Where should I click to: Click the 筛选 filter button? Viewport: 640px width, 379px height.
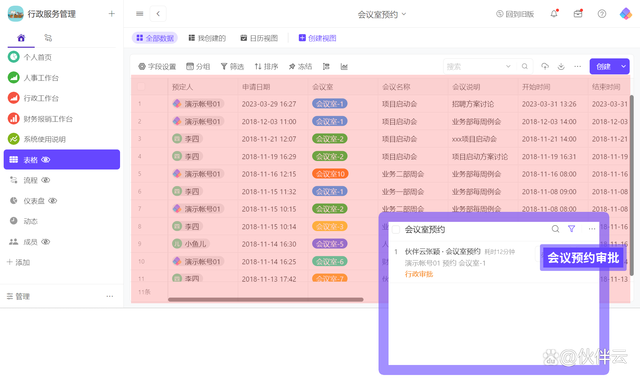[x=232, y=66]
